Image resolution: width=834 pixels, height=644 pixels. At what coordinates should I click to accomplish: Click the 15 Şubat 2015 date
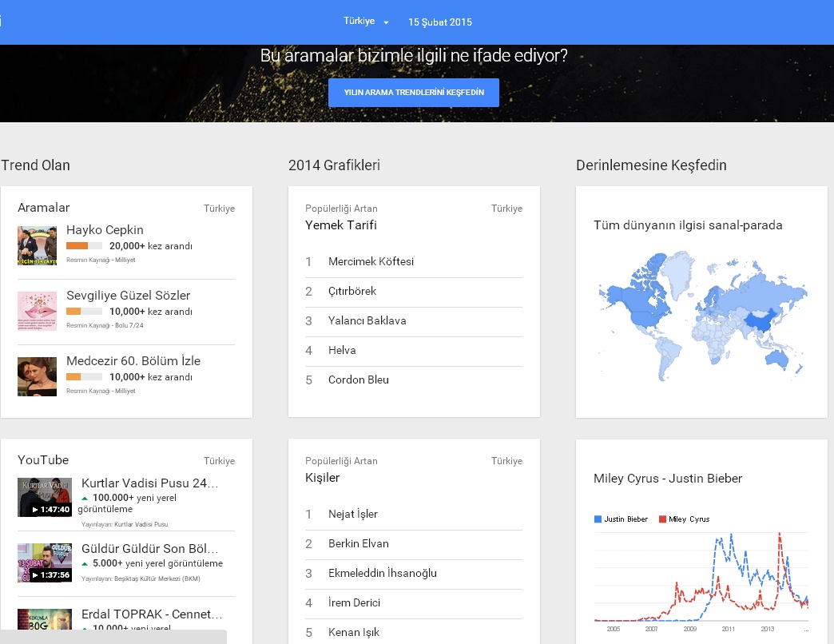(439, 22)
